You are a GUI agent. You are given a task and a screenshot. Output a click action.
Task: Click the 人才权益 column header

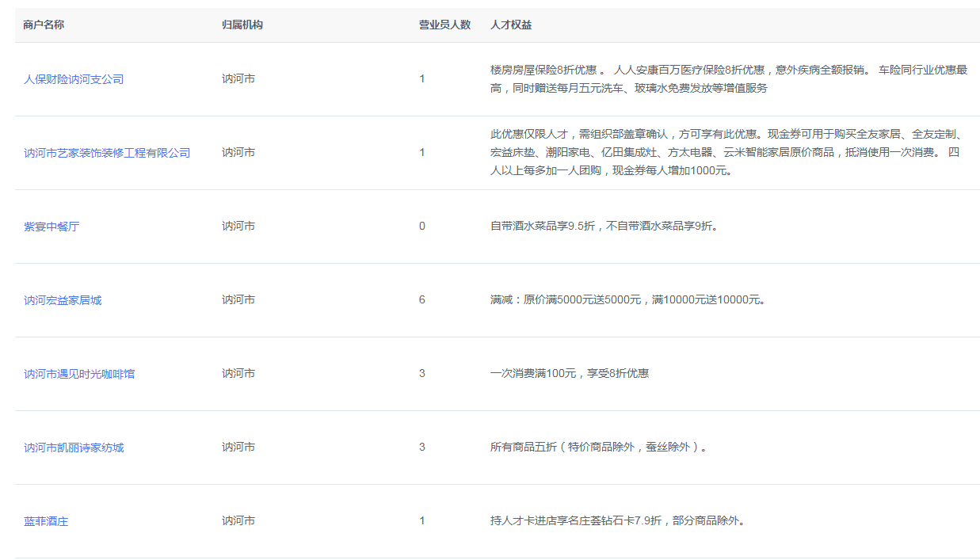[x=511, y=25]
